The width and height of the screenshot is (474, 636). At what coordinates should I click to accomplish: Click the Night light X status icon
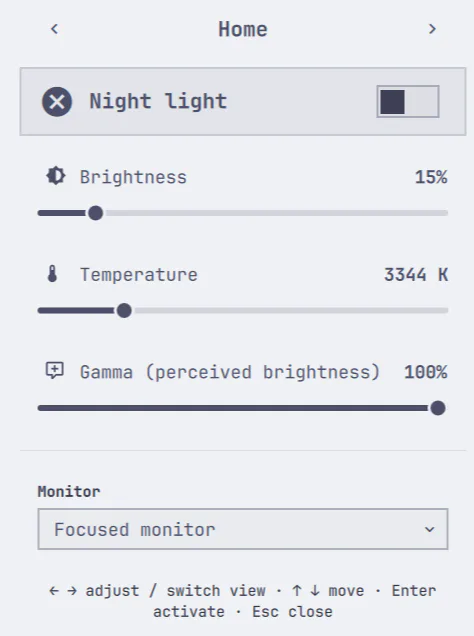[x=57, y=101]
